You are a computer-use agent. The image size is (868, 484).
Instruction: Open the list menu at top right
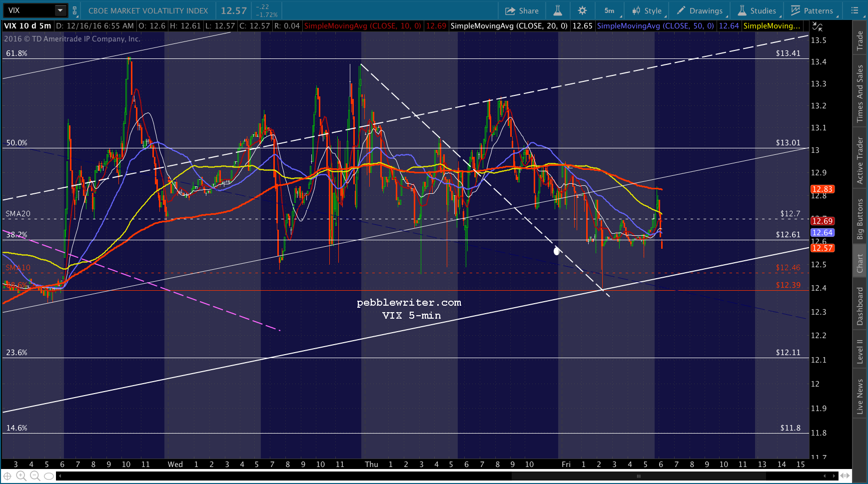854,10
